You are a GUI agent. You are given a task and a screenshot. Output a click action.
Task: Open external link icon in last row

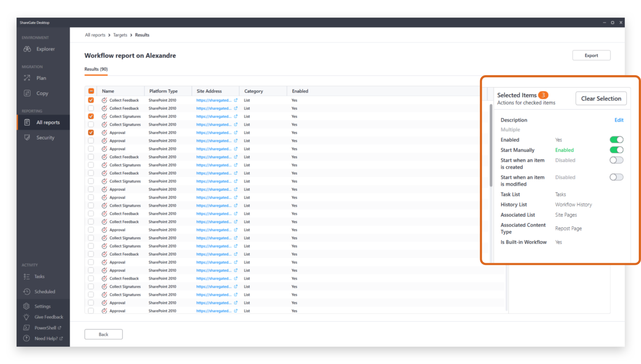point(236,311)
